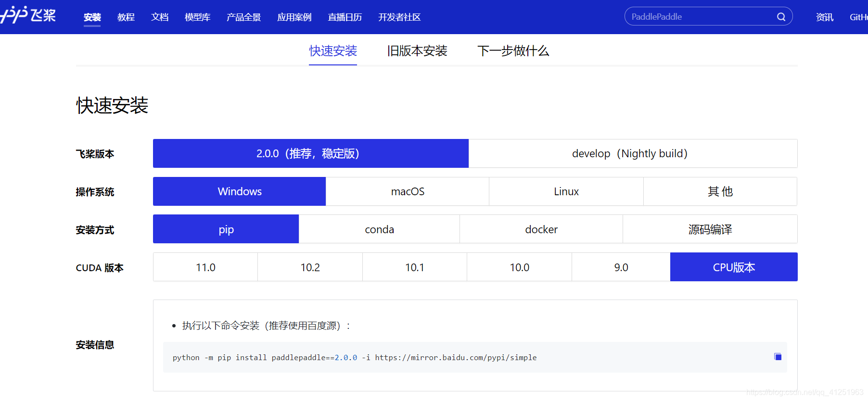Click the 安装信息 row label

pyautogui.click(x=95, y=345)
